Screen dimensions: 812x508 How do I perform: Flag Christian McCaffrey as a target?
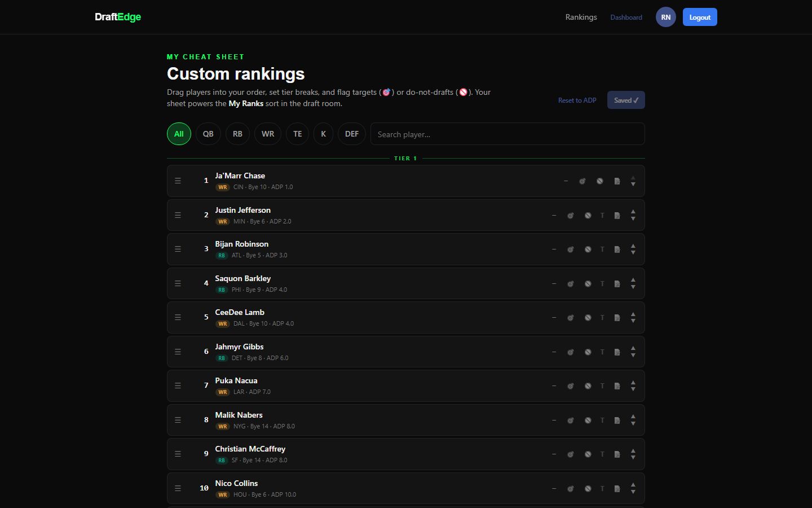[571, 454]
